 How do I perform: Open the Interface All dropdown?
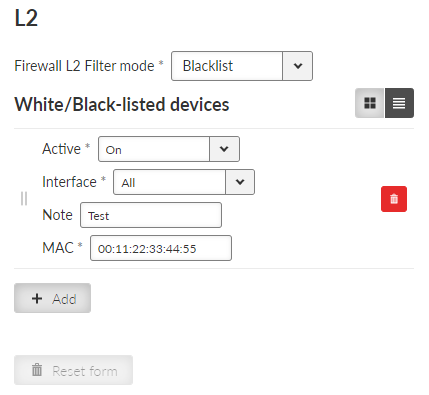coord(184,182)
